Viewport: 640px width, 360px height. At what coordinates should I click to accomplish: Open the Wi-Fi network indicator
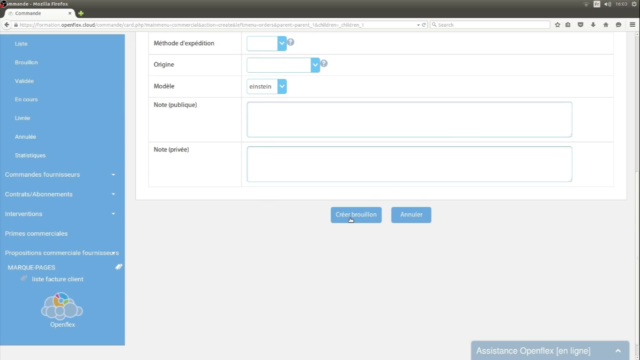tap(586, 4)
